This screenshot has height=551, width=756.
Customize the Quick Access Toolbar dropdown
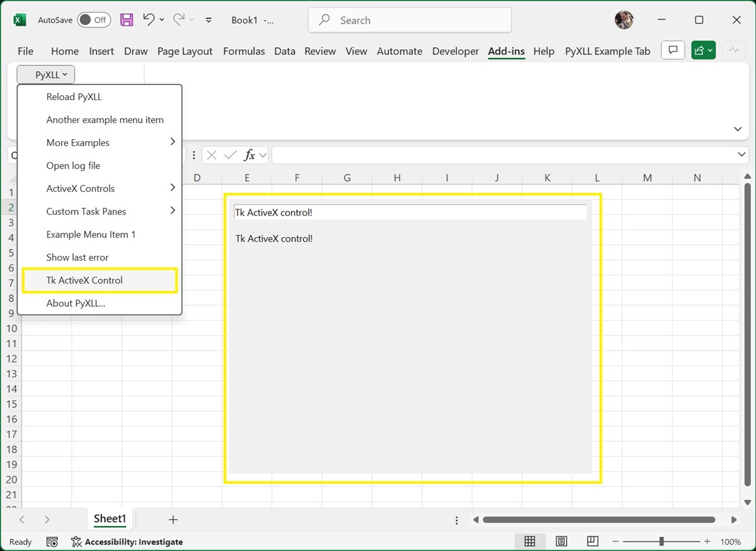click(x=209, y=19)
